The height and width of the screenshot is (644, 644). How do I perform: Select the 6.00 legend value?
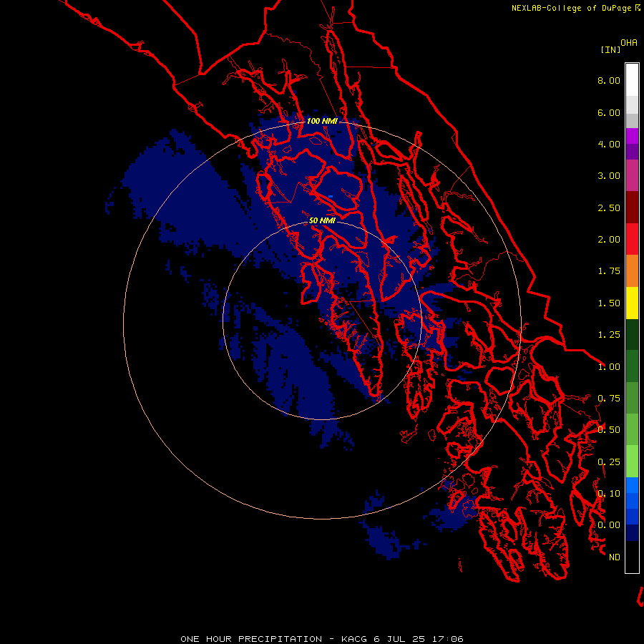tap(609, 112)
